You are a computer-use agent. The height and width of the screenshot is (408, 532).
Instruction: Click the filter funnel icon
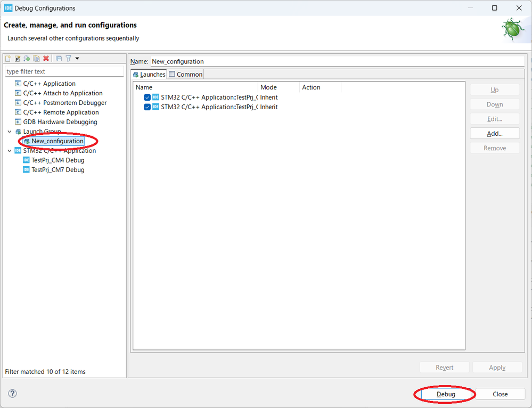[x=69, y=59]
